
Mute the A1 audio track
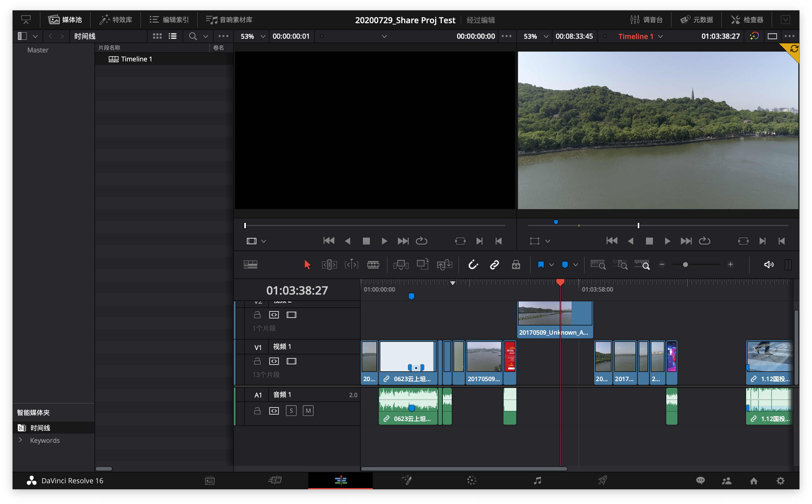(308, 411)
